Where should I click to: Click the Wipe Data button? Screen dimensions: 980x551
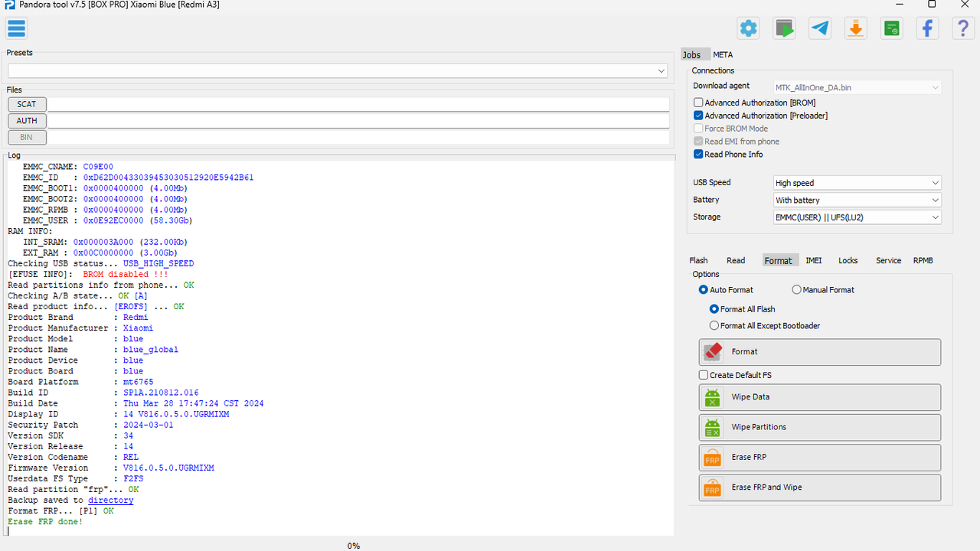820,397
